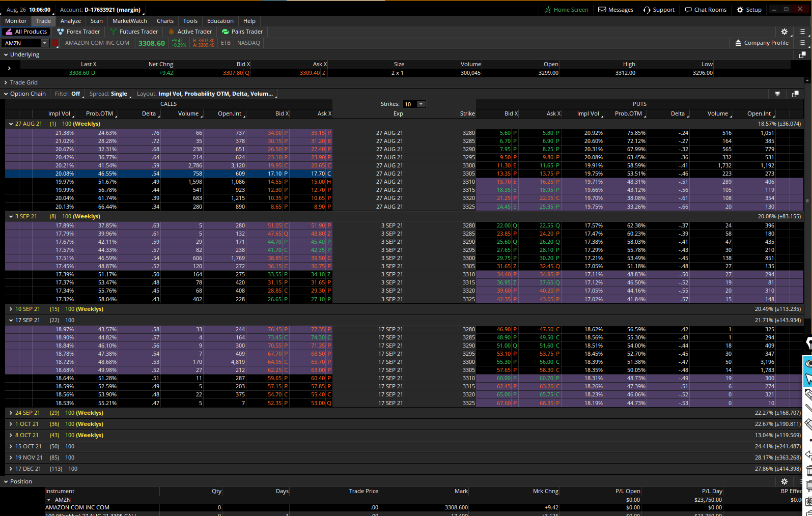Expand the 10 SEP 21 expiration
This screenshot has height=516, width=812.
point(11,309)
